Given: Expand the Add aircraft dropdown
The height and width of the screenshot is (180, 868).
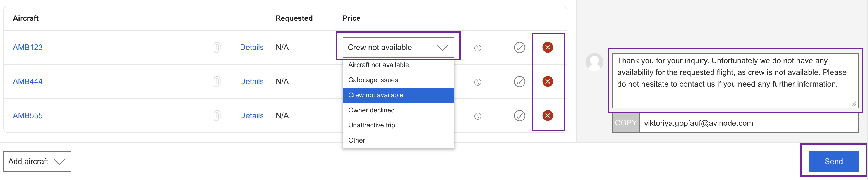Looking at the screenshot, I should [37, 162].
